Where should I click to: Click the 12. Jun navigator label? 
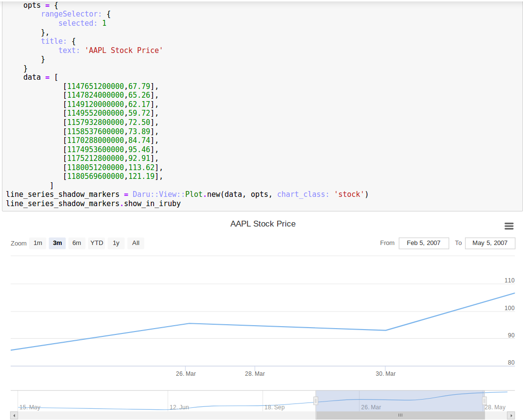179,407
